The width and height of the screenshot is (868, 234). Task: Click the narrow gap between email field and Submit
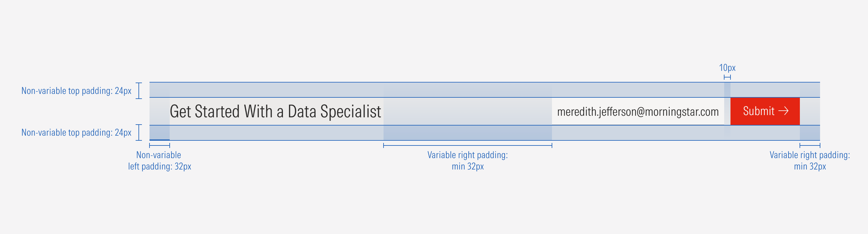(x=727, y=111)
